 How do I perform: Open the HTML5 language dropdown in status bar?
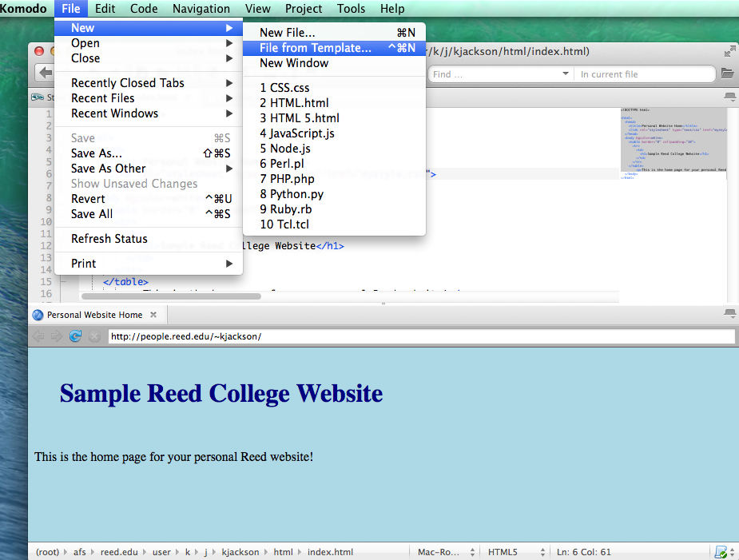516,552
